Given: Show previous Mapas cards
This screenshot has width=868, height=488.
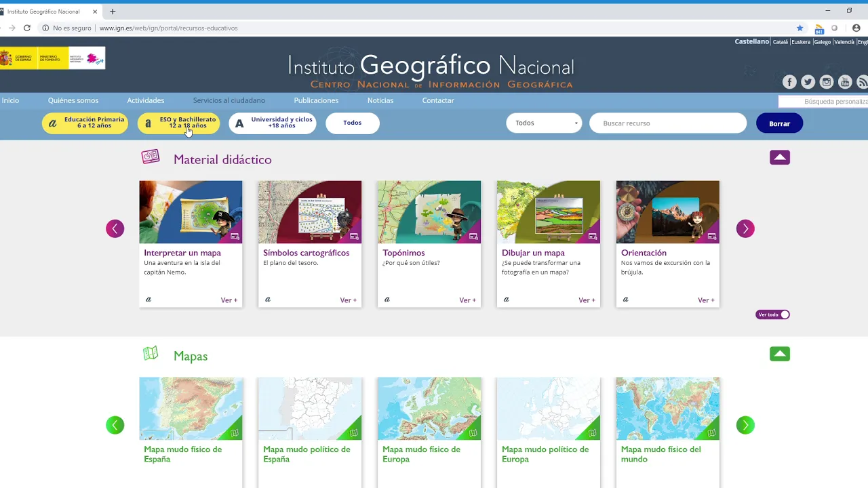Looking at the screenshot, I should click(115, 425).
